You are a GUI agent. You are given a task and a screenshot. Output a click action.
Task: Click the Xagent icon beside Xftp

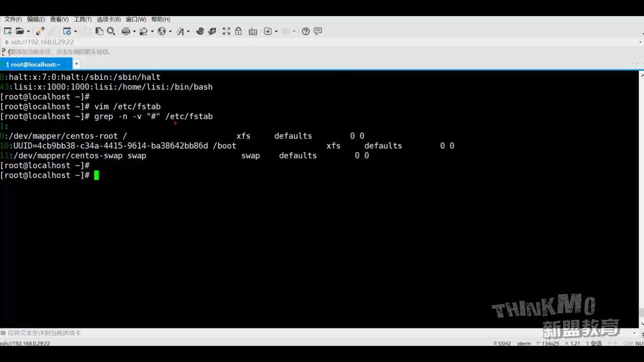(212, 31)
